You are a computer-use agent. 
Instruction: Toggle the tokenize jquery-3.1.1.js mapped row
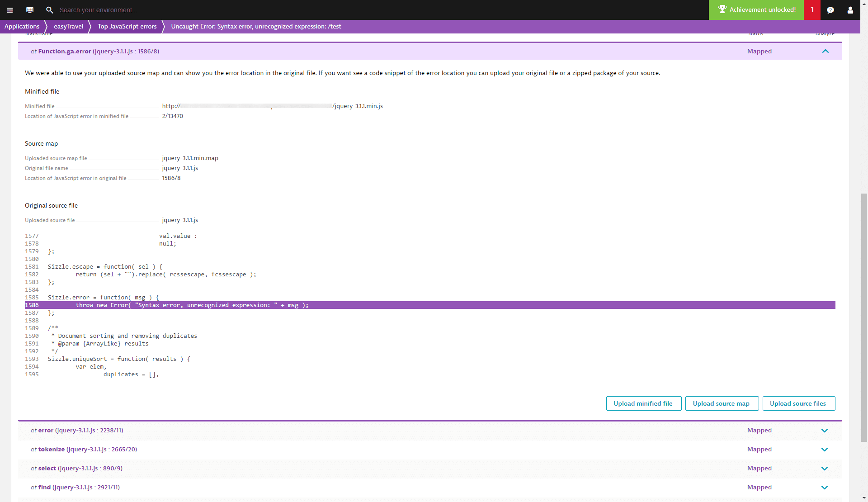click(x=825, y=449)
